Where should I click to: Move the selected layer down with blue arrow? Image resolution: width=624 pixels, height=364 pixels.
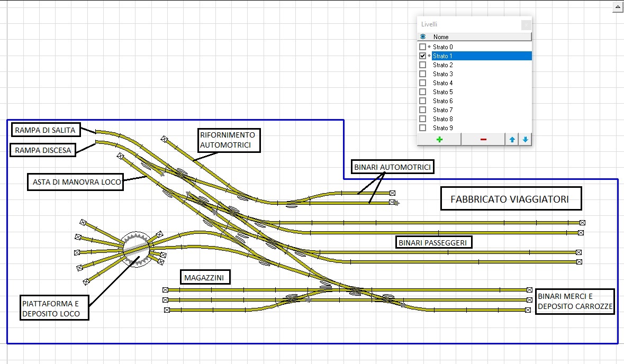tap(525, 139)
